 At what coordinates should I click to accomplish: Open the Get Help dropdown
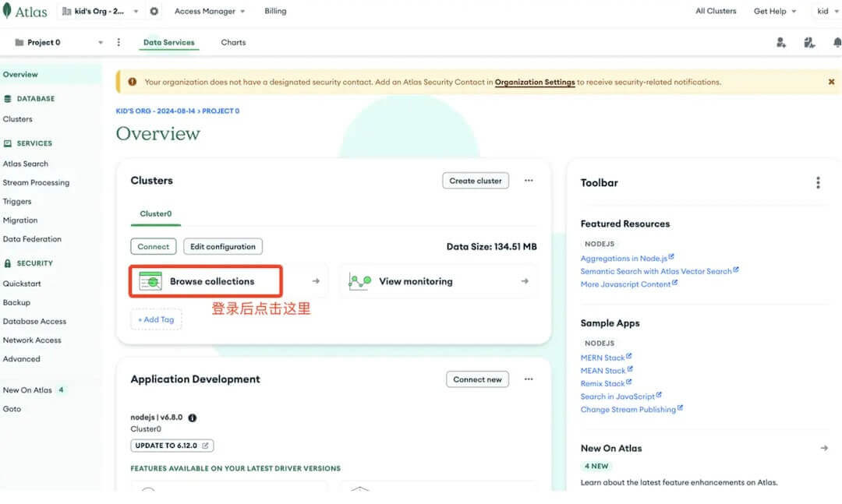775,11
